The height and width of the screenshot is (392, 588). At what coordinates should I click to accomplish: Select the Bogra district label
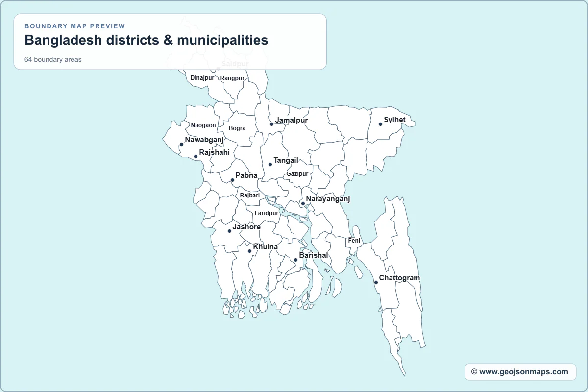coord(237,128)
